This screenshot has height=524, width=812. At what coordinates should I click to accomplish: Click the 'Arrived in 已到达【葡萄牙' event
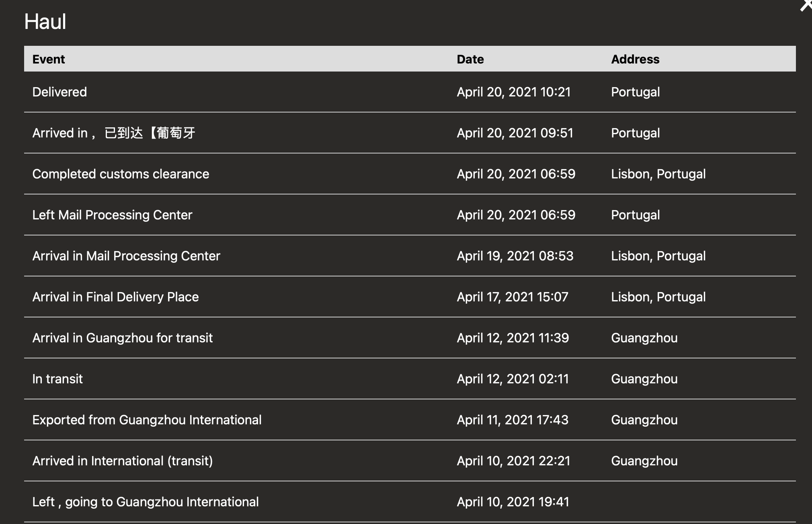114,133
